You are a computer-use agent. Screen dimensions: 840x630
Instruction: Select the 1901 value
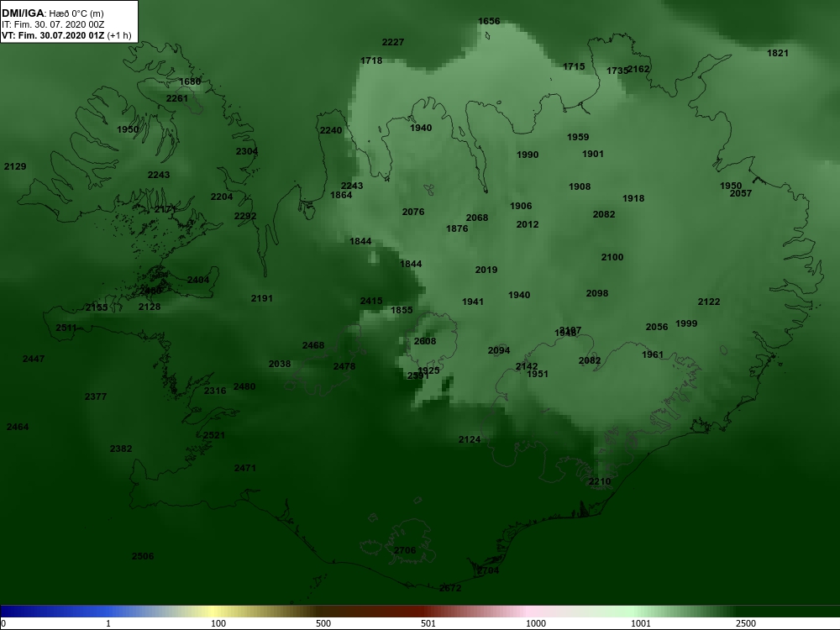tap(592, 155)
